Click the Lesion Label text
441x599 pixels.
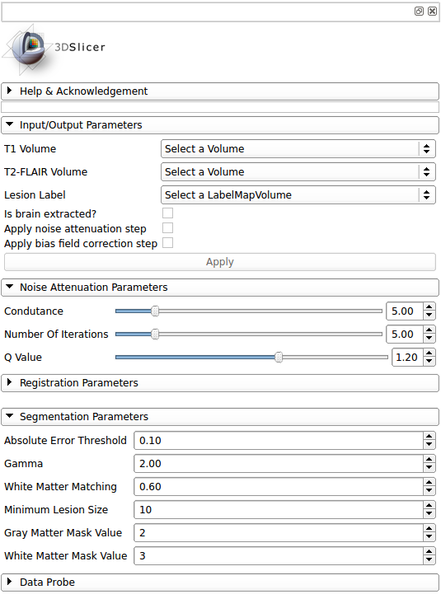click(35, 195)
